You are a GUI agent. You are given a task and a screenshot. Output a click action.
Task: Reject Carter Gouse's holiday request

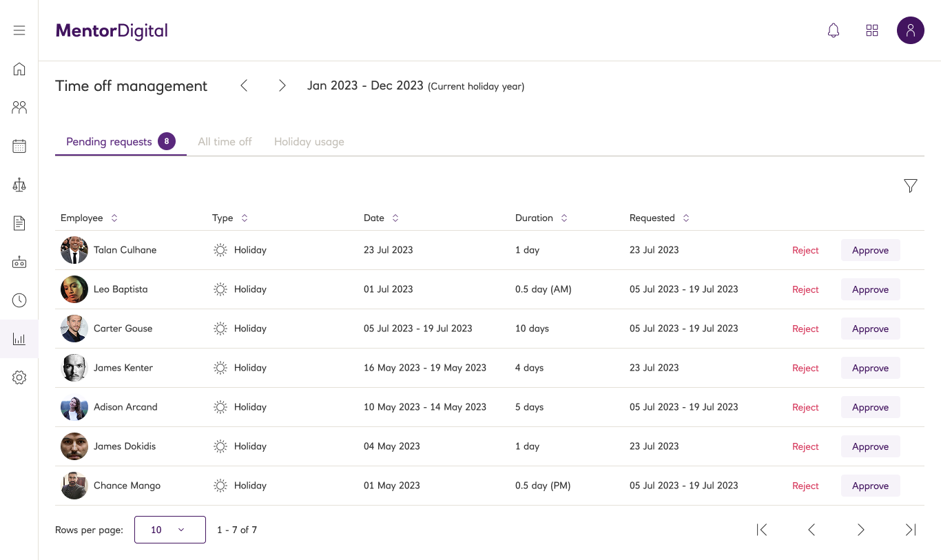(x=805, y=329)
